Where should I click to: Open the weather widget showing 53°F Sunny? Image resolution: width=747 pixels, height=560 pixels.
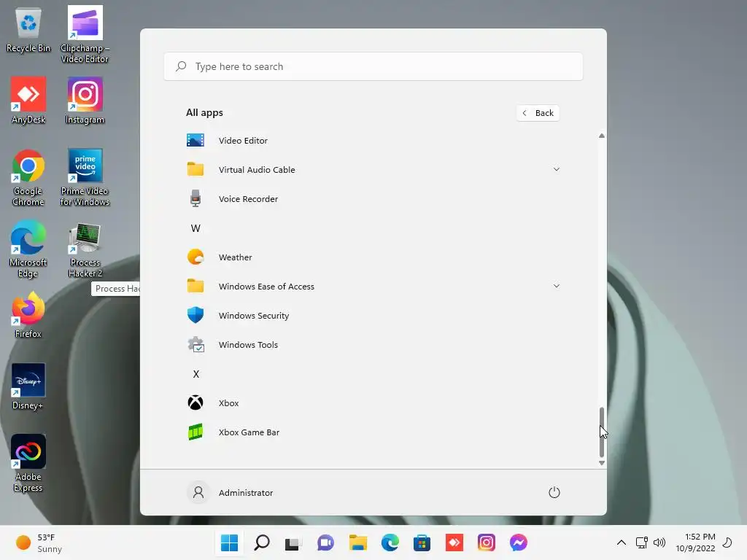[x=39, y=542]
